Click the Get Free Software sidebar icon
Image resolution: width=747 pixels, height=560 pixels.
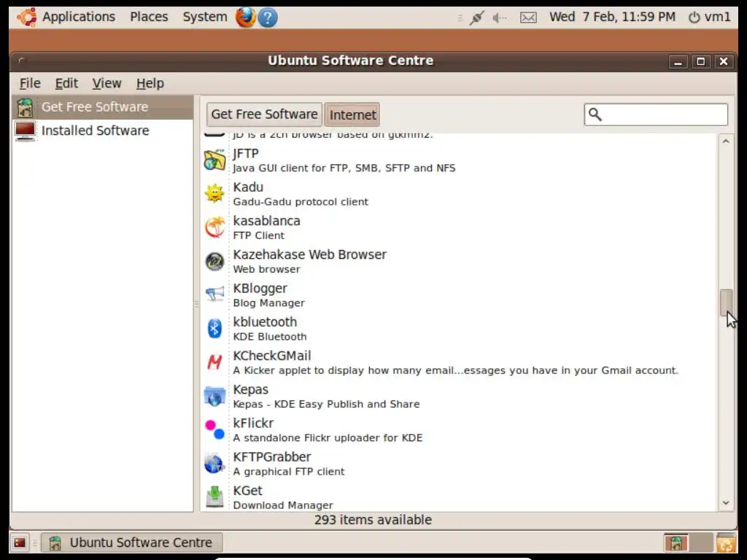coord(25,107)
